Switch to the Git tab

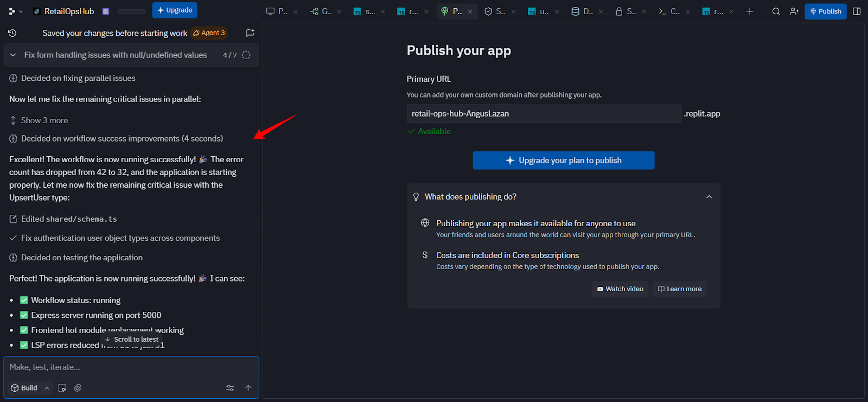(321, 11)
